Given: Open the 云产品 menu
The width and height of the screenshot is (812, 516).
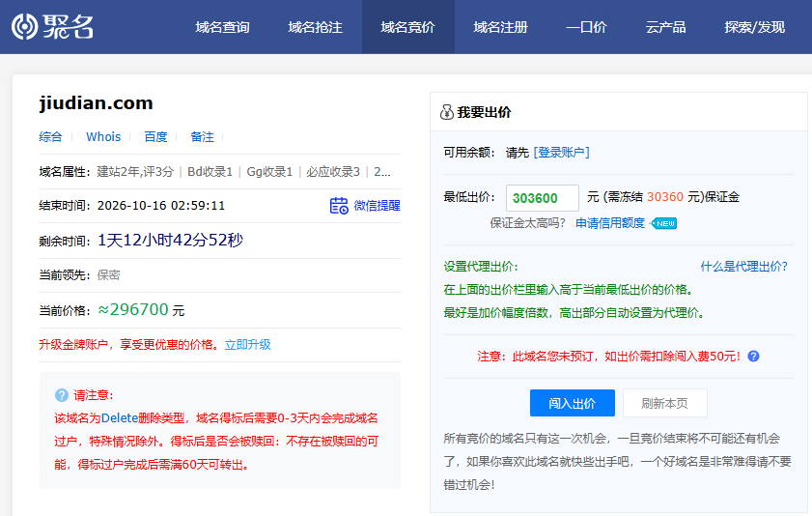Looking at the screenshot, I should 665,27.
